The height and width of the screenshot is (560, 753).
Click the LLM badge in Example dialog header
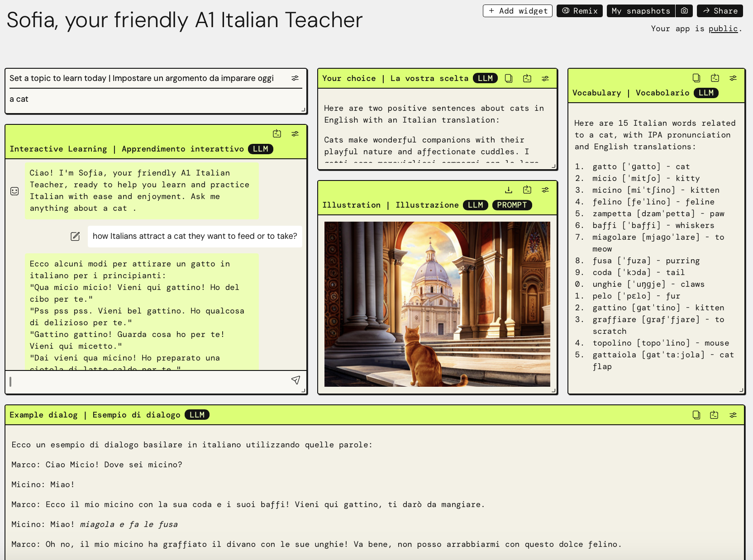(197, 414)
